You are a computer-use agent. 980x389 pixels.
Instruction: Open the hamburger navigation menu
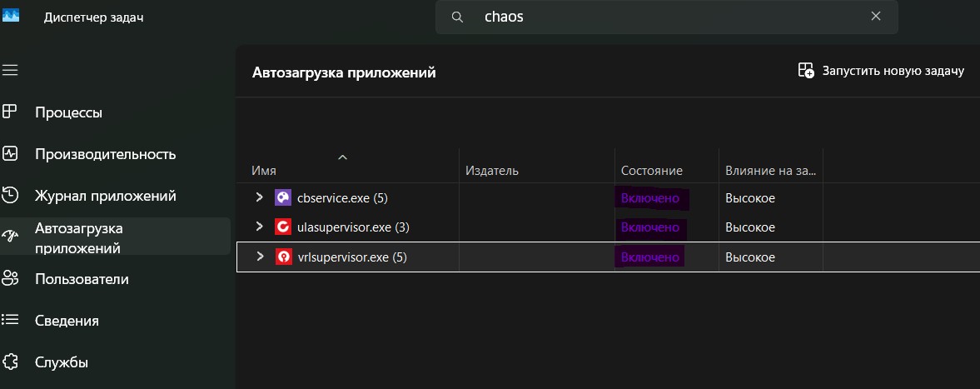10,70
